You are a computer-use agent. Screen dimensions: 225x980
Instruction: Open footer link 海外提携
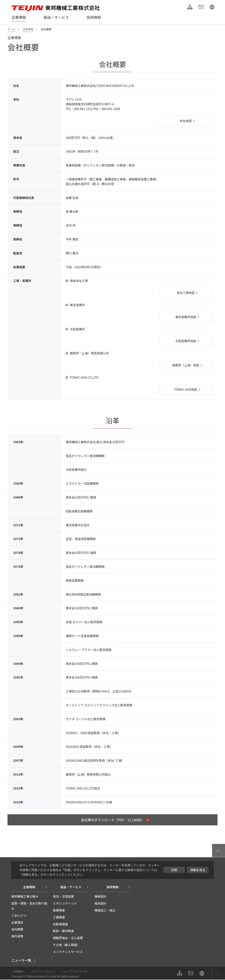17,936
